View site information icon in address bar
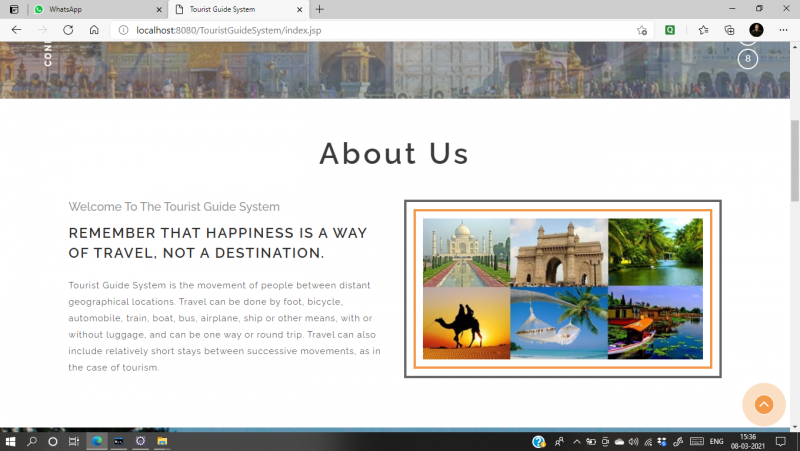The height and width of the screenshot is (451, 800). click(123, 30)
